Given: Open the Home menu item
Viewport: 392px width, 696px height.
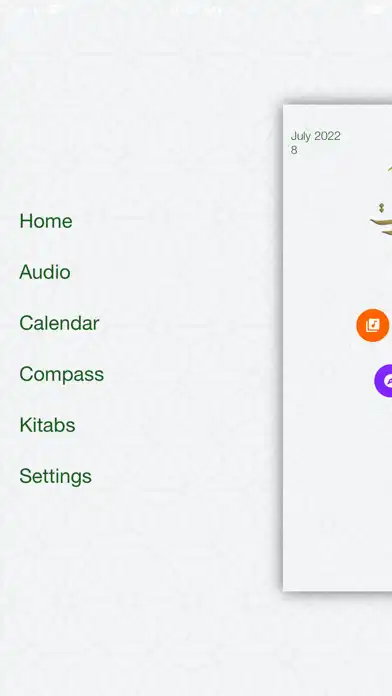Looking at the screenshot, I should 46,221.
